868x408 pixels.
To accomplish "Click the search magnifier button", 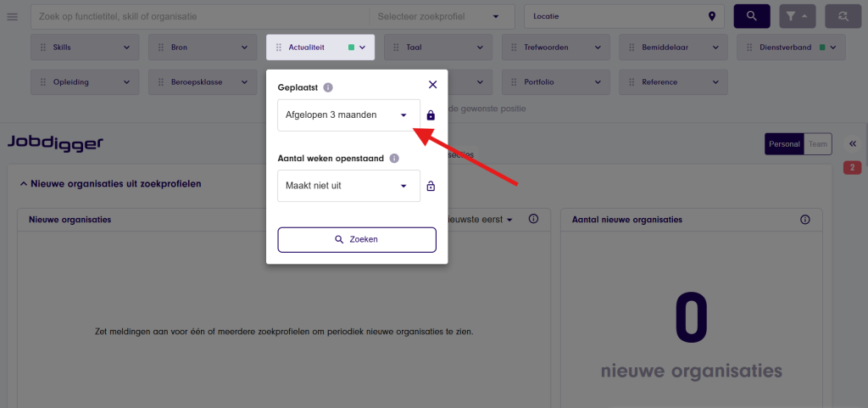I will 752,16.
